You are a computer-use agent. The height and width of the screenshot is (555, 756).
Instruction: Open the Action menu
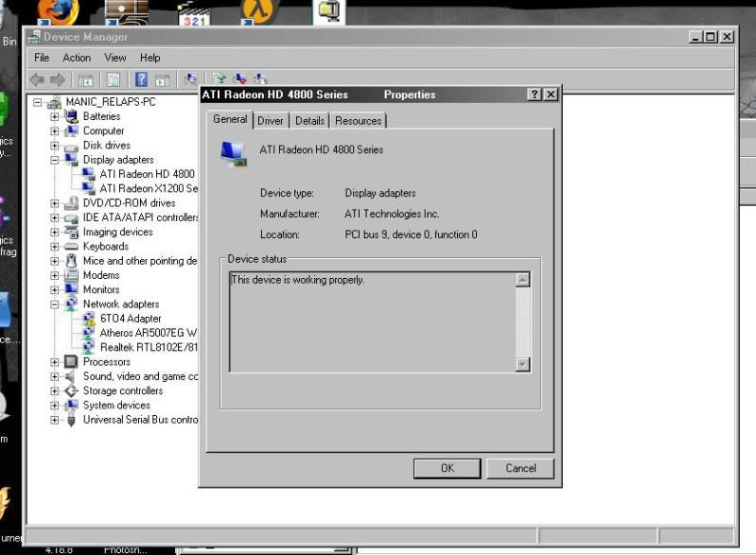pyautogui.click(x=77, y=58)
